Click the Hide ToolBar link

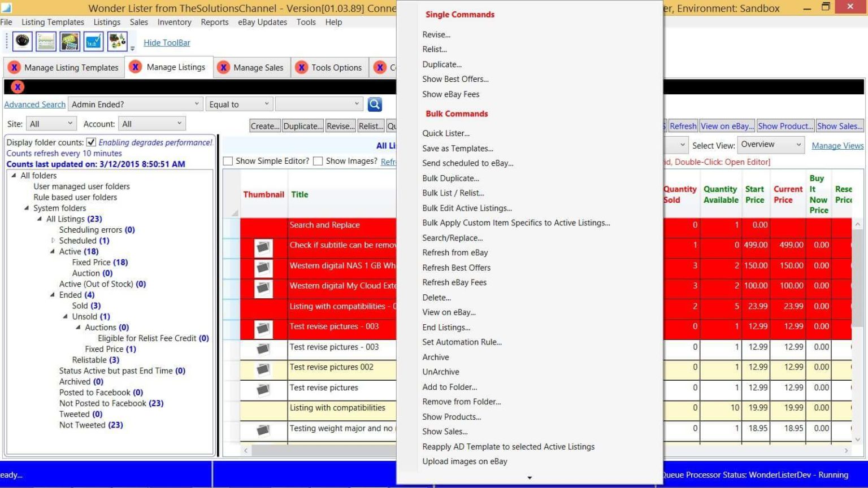[x=167, y=42]
